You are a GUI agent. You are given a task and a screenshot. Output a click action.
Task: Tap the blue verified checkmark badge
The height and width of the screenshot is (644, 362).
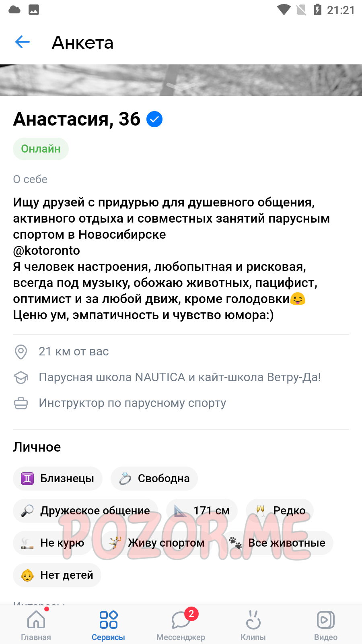[154, 119]
